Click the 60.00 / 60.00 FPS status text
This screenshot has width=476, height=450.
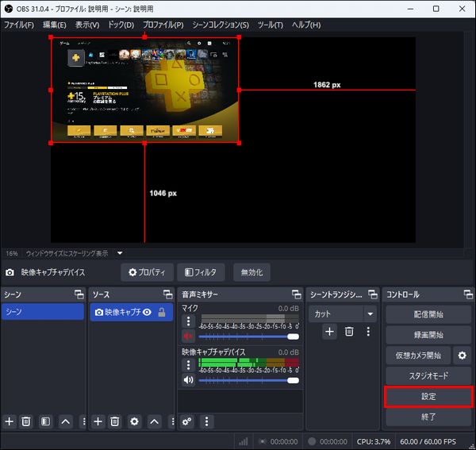[428, 441]
